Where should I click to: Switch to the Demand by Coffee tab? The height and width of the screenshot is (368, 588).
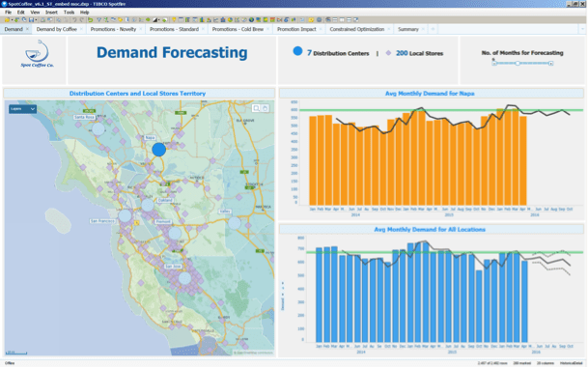pos(56,29)
